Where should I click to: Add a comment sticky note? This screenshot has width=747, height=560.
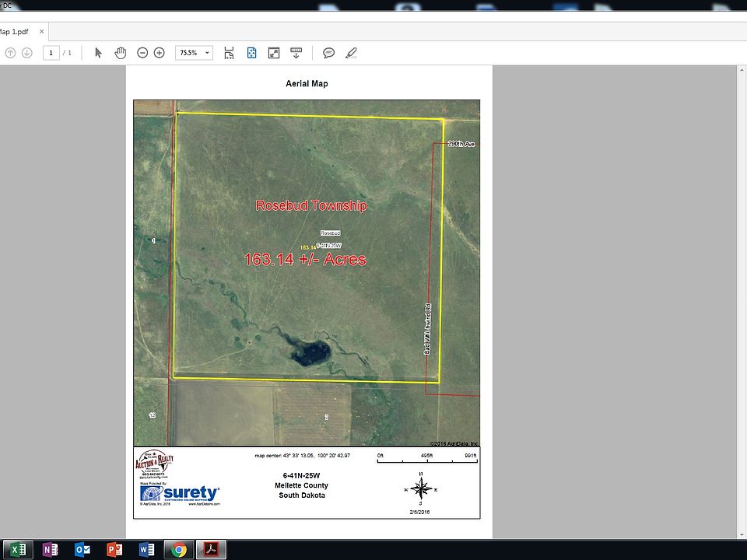click(328, 53)
